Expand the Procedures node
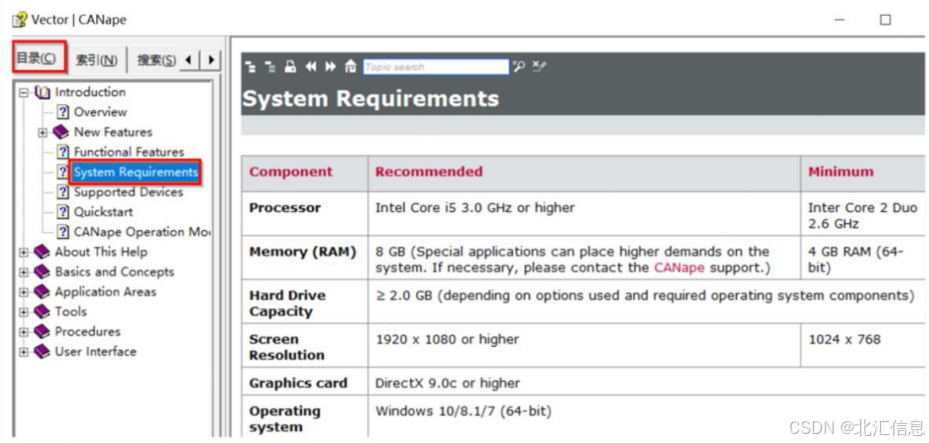Viewport: 929px width, 443px height. click(x=24, y=332)
